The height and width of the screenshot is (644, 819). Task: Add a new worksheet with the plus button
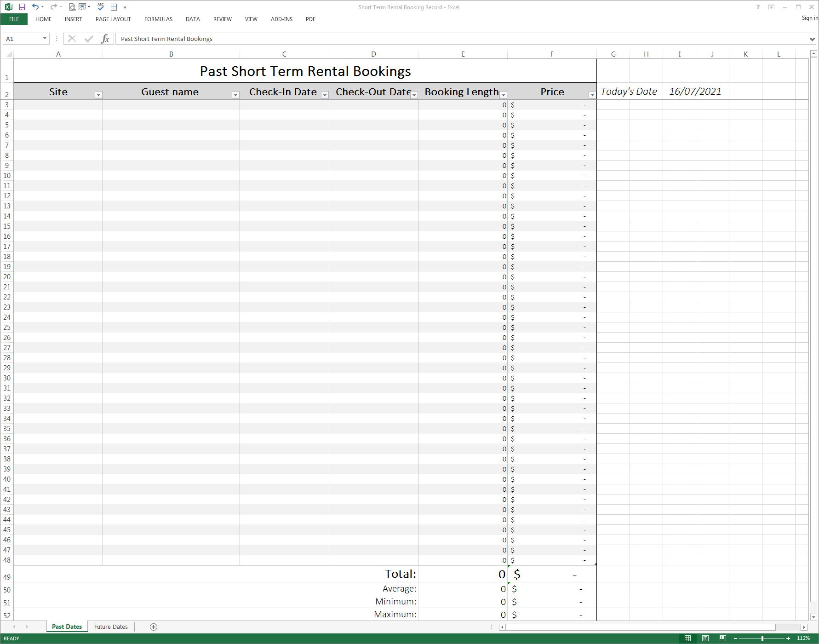[x=154, y=627]
